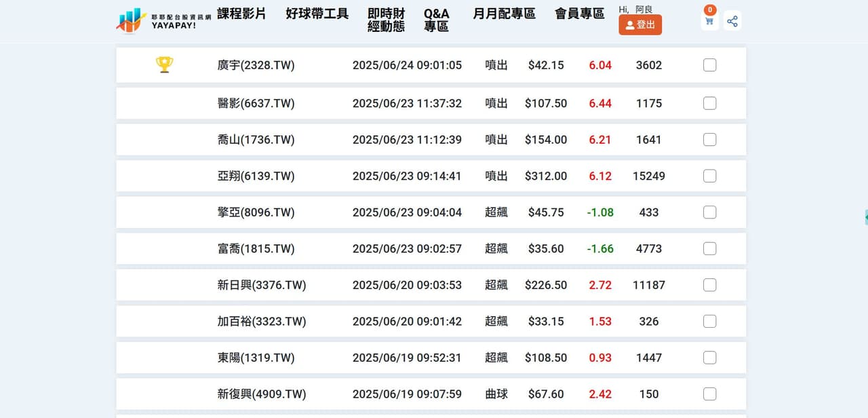This screenshot has height=418, width=868.
Task: Click the Hi, 阿良 greeting text
Action: pyautogui.click(x=635, y=9)
